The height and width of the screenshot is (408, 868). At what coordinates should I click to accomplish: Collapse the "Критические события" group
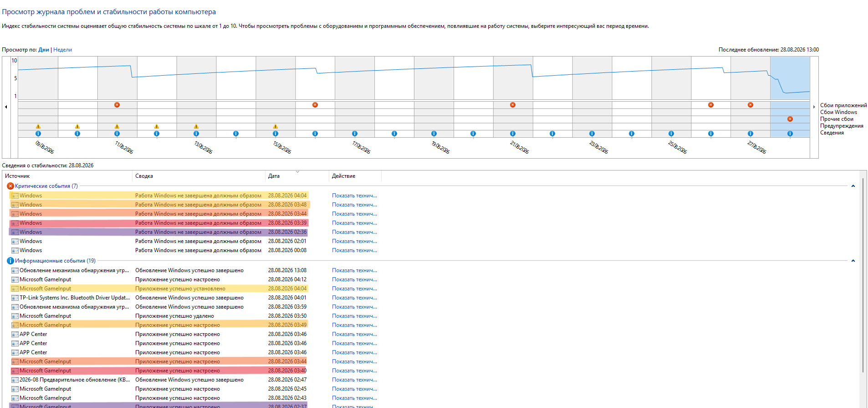pyautogui.click(x=853, y=186)
